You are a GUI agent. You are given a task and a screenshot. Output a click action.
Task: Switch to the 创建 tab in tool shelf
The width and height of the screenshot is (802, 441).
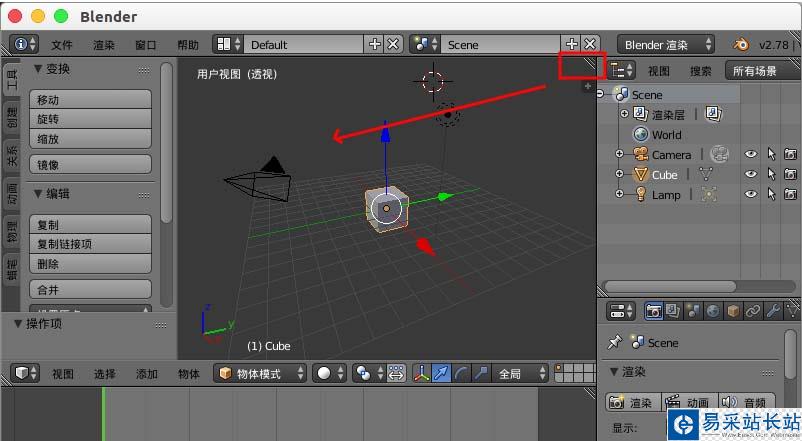(12, 117)
